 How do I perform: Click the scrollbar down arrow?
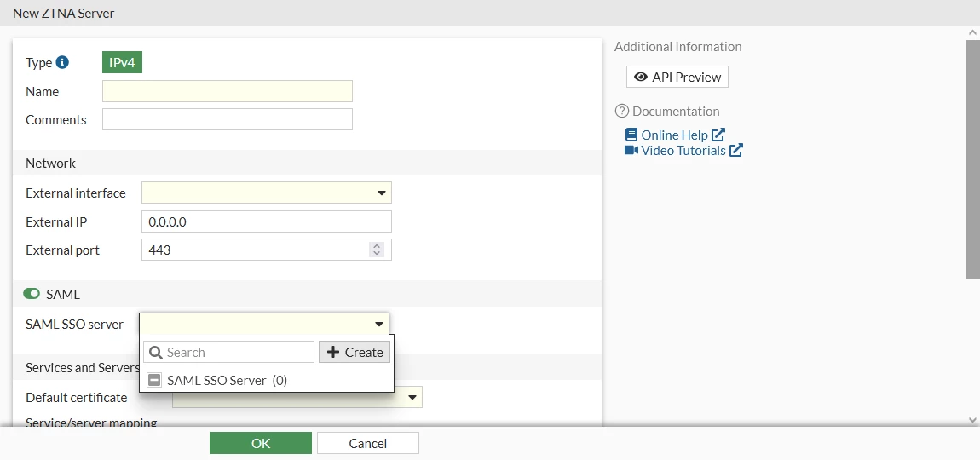pos(972,420)
